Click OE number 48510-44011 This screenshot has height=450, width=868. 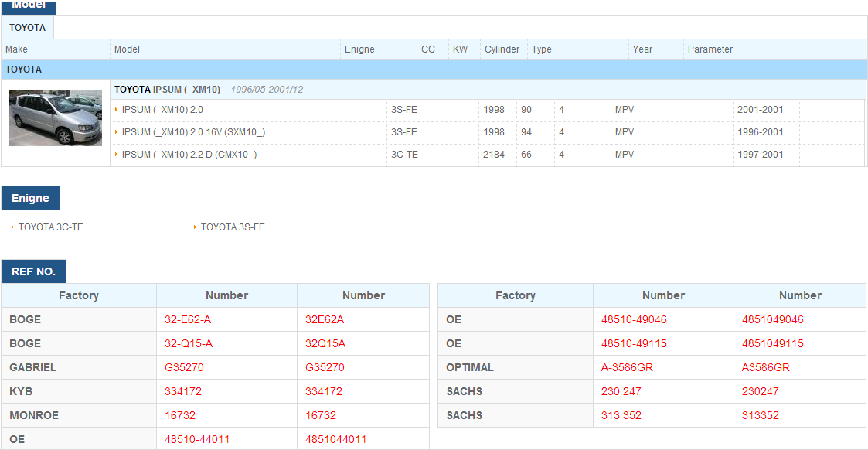197,439
